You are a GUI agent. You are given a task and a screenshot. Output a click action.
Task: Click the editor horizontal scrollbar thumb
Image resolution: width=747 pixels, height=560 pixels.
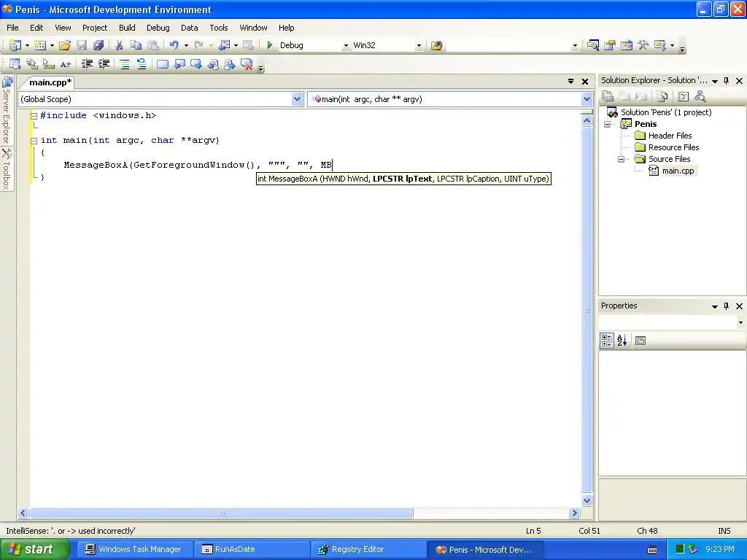222,513
